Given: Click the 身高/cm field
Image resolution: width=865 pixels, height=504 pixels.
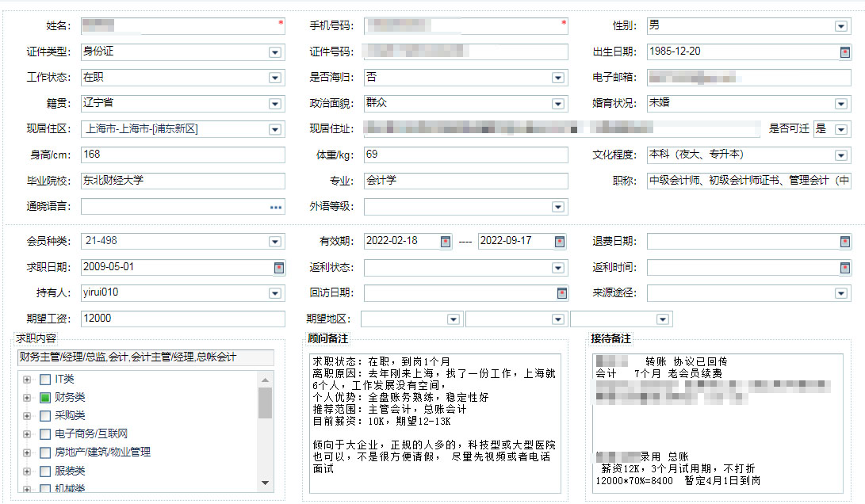Looking at the screenshot, I should click(182, 155).
